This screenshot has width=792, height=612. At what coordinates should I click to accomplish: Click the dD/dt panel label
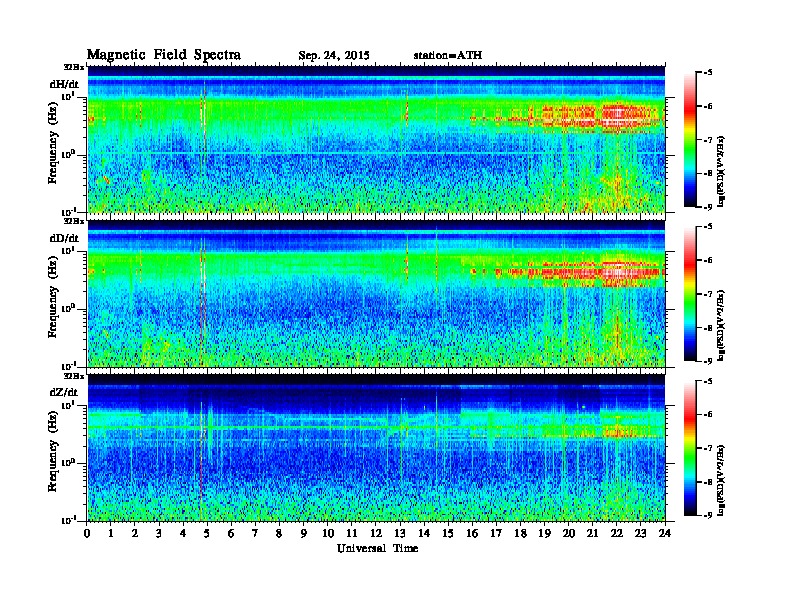coord(64,238)
